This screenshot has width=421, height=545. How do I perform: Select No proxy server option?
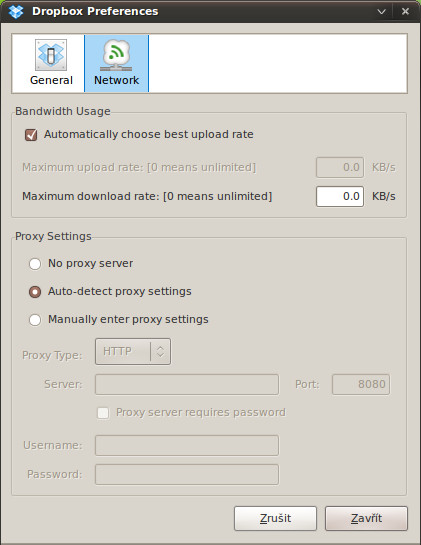coord(35,264)
